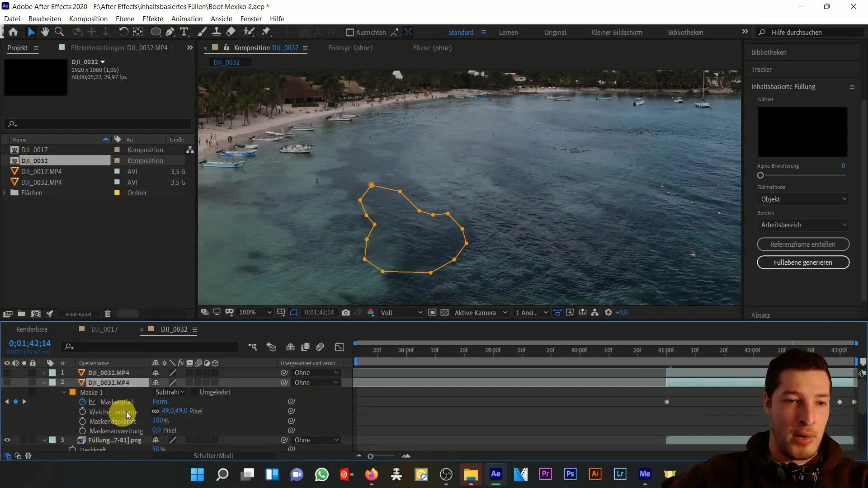Click the Project panel search field

98,124
